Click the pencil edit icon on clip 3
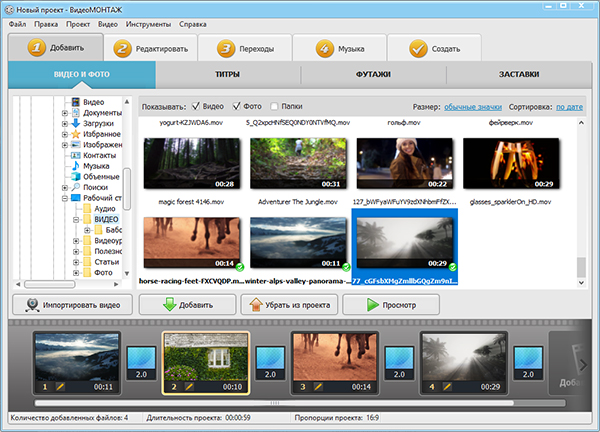This screenshot has width=600, height=432. (x=319, y=386)
